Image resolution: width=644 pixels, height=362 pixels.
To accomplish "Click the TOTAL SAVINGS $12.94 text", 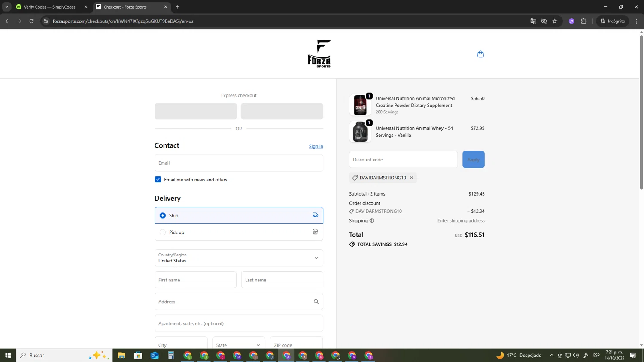I will 383,244.
